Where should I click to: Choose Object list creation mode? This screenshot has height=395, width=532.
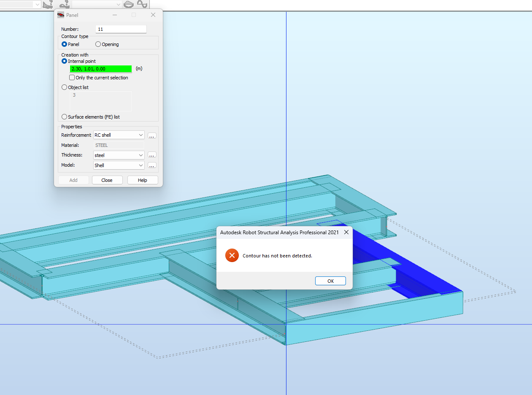[64, 87]
